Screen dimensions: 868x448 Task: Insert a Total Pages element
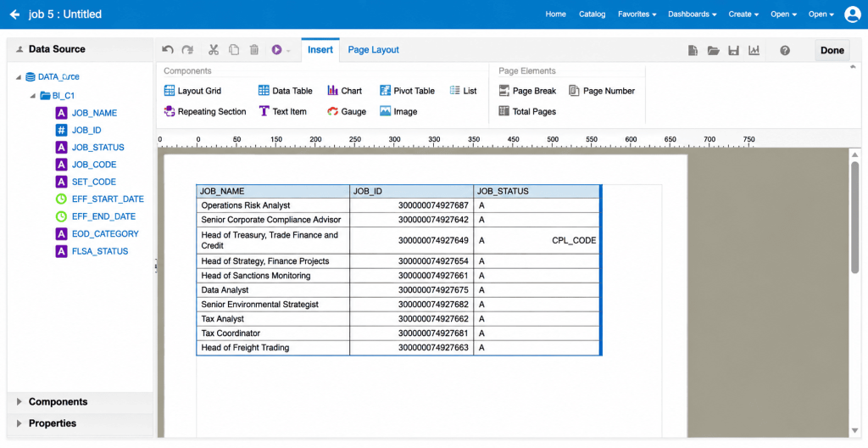click(527, 111)
